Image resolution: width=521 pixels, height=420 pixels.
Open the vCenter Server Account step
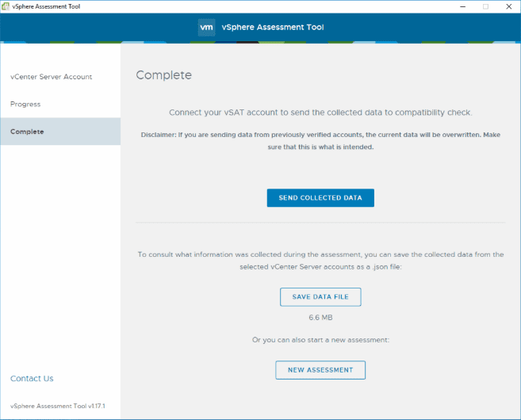(52, 77)
